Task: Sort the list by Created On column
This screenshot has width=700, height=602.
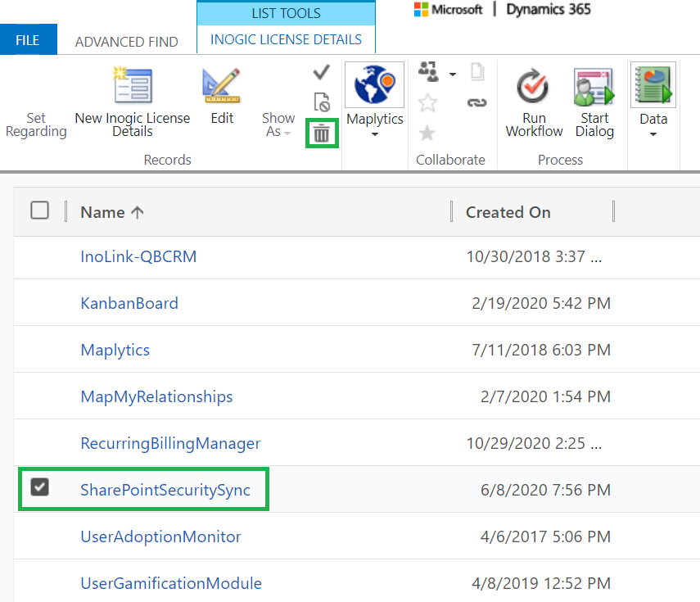Action: tap(508, 212)
